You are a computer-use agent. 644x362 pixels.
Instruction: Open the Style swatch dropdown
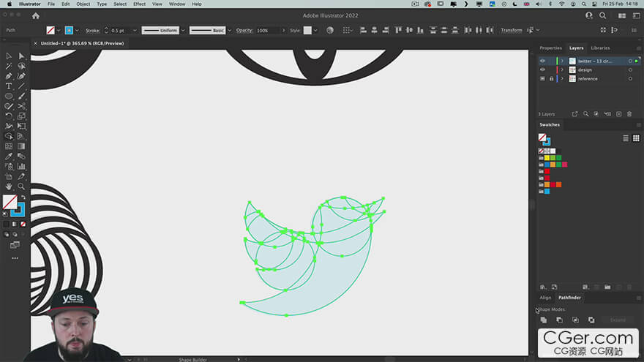click(x=315, y=31)
